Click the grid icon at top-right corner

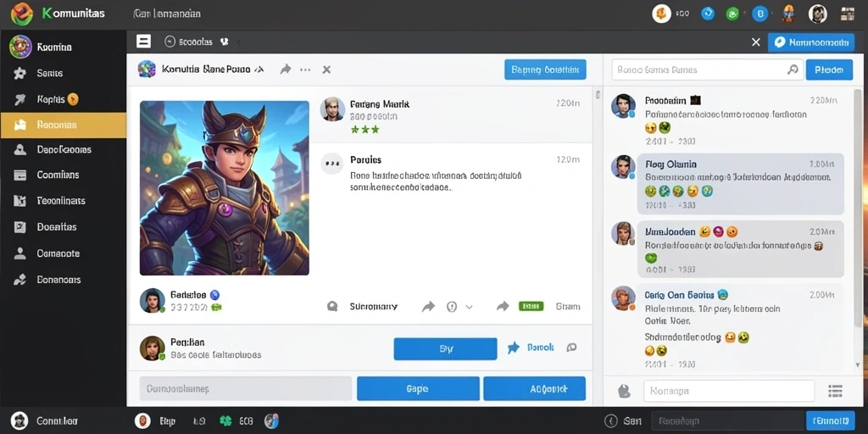[847, 14]
